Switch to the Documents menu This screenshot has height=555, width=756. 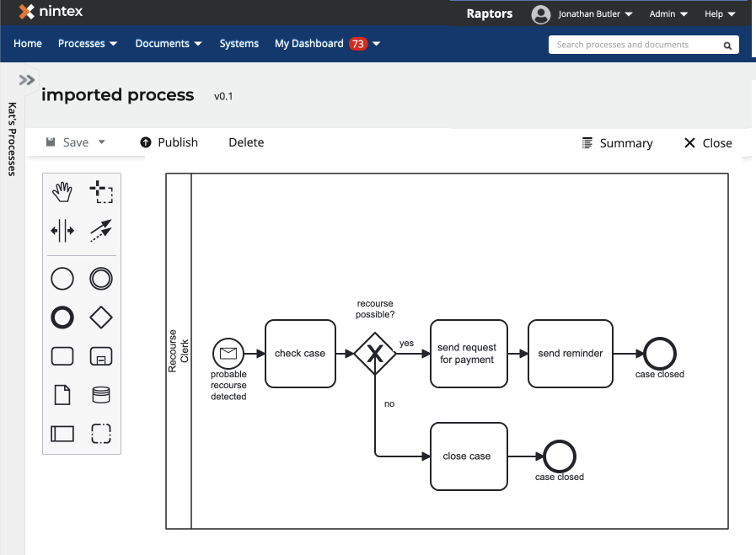point(168,43)
